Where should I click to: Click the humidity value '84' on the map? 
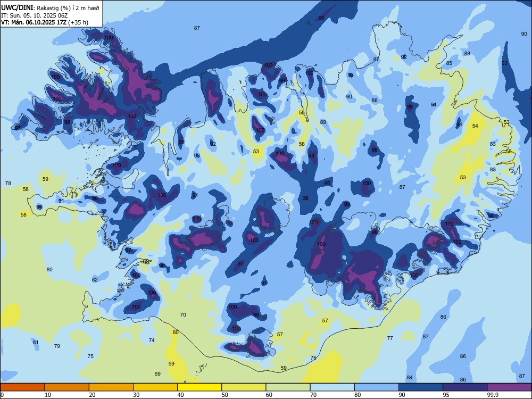[410, 378]
